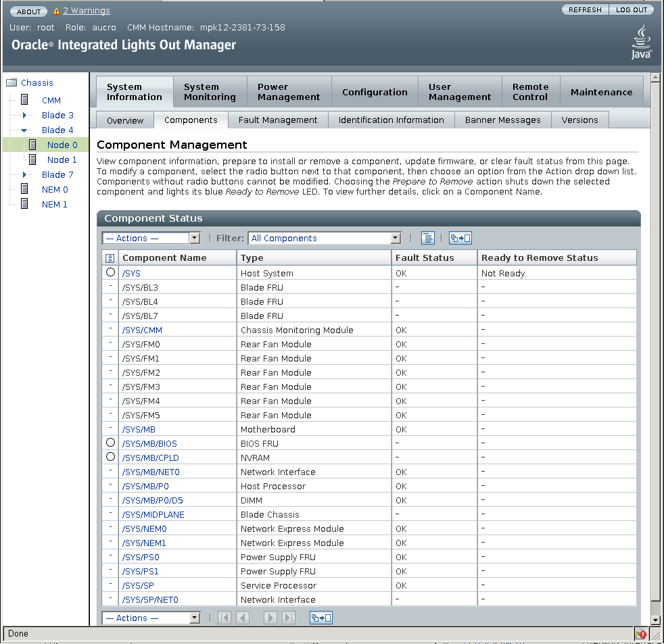Open the Versions sub-tab
The height and width of the screenshot is (644, 664).
click(579, 120)
